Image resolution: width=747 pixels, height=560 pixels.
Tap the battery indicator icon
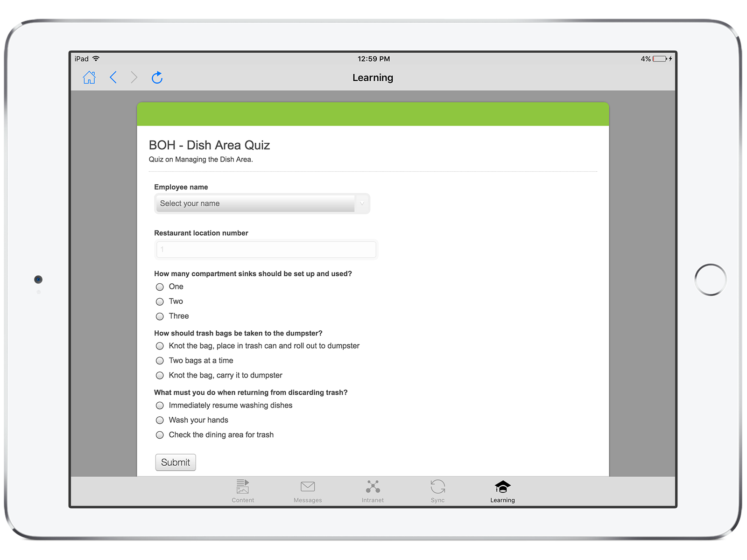660,59
